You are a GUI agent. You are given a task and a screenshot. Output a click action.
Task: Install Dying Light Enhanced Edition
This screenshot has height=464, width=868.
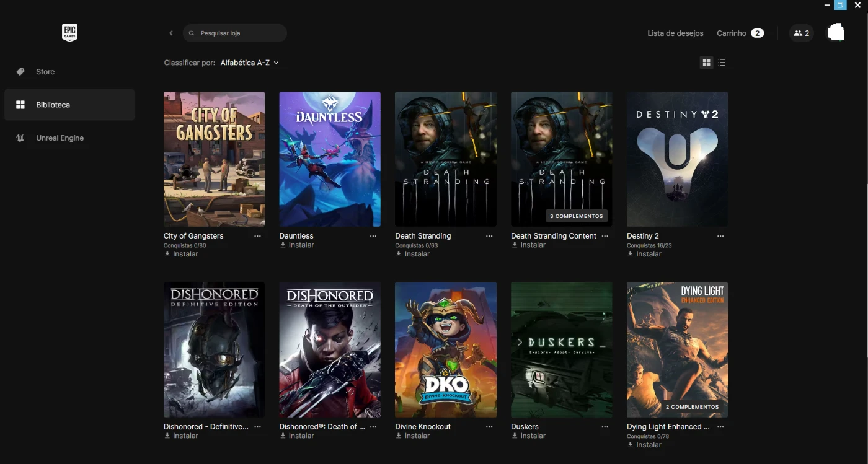[x=644, y=445]
